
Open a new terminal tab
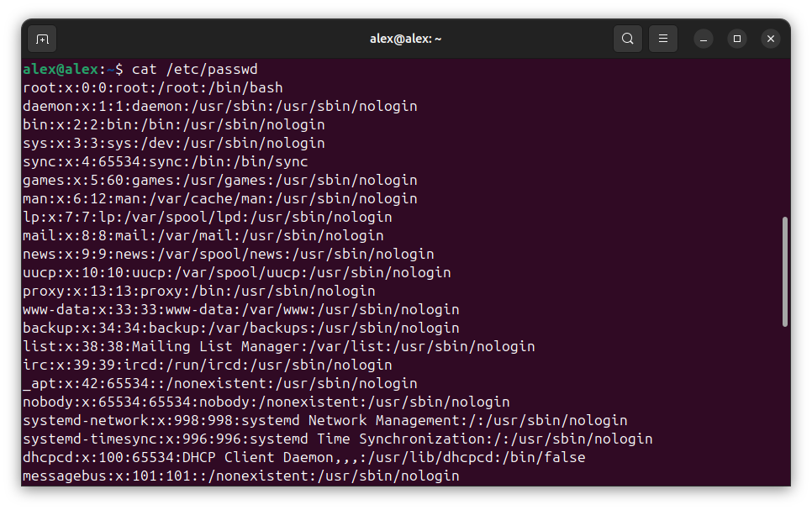coord(42,39)
